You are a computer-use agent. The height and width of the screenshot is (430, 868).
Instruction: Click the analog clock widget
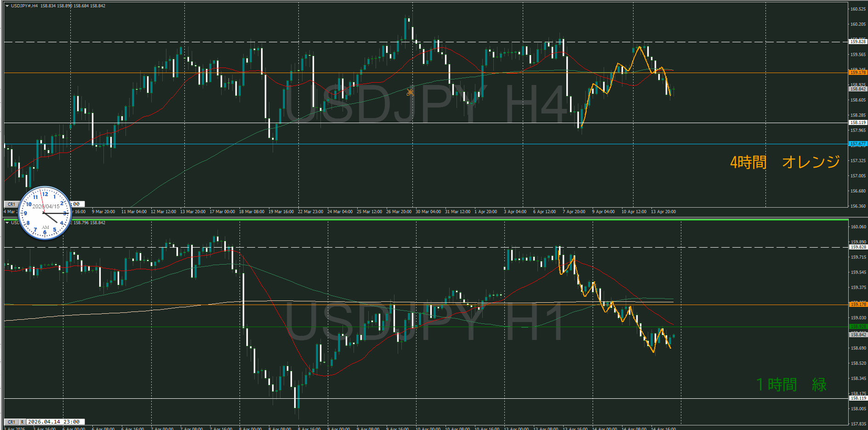pos(45,213)
